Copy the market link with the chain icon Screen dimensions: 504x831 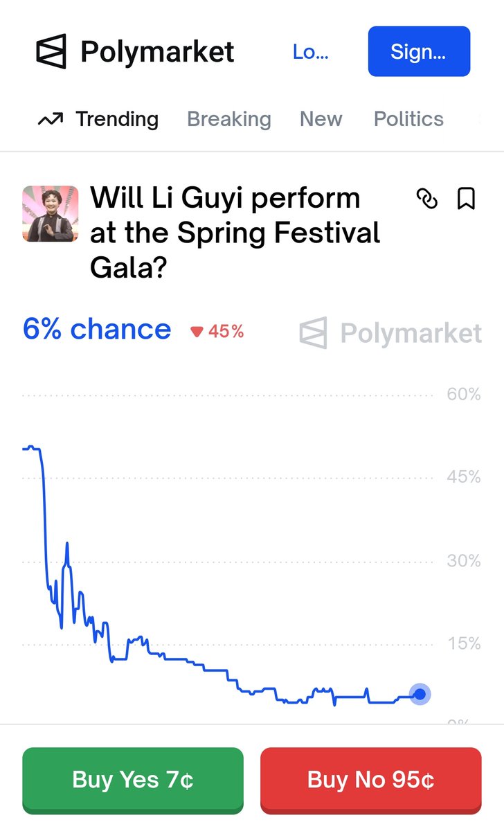(427, 199)
